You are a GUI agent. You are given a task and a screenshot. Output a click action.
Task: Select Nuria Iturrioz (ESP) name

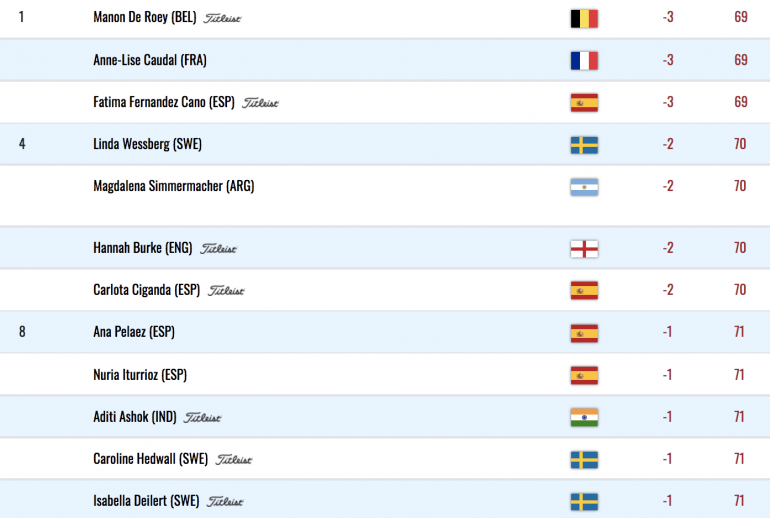click(x=140, y=375)
